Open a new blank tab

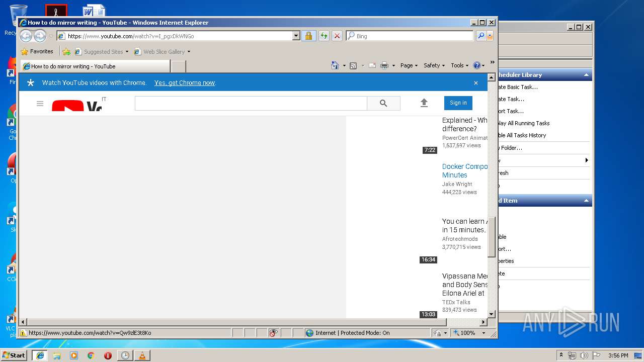coord(179,66)
